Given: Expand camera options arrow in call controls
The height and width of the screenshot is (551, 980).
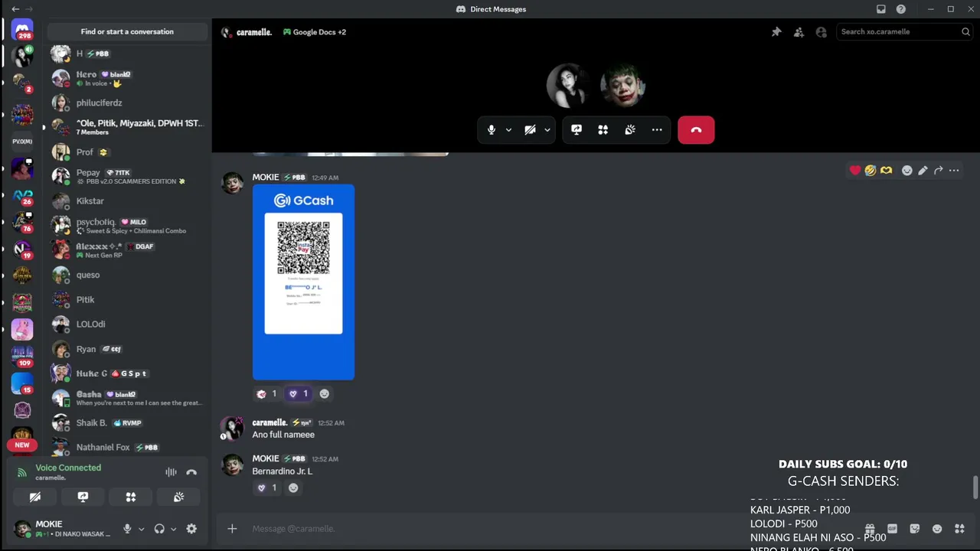Looking at the screenshot, I should click(x=547, y=130).
